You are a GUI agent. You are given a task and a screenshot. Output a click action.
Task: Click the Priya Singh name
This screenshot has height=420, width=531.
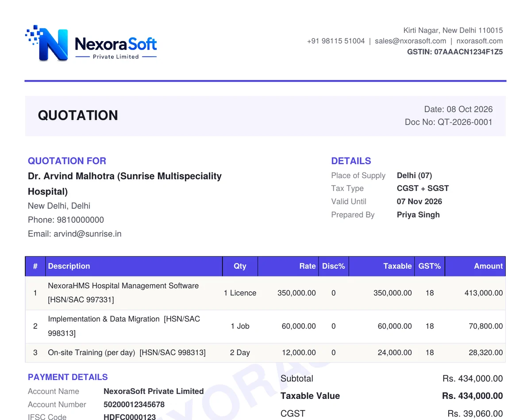418,215
